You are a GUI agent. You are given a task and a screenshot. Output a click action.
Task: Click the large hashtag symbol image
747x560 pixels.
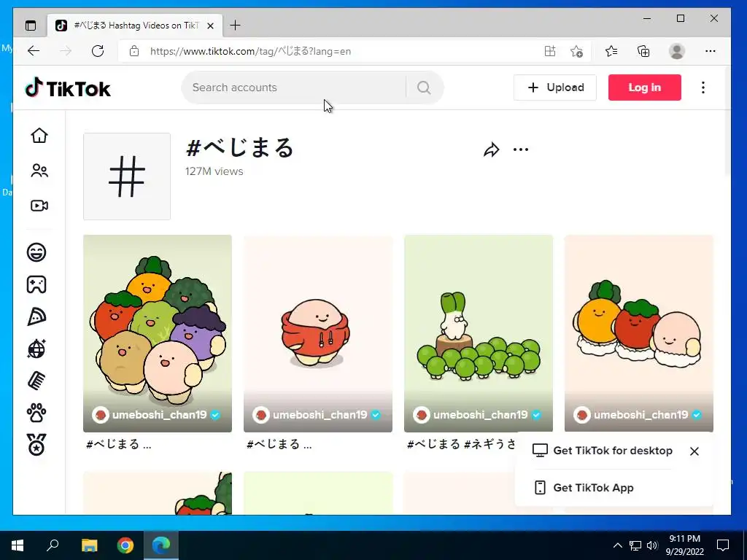tap(127, 176)
